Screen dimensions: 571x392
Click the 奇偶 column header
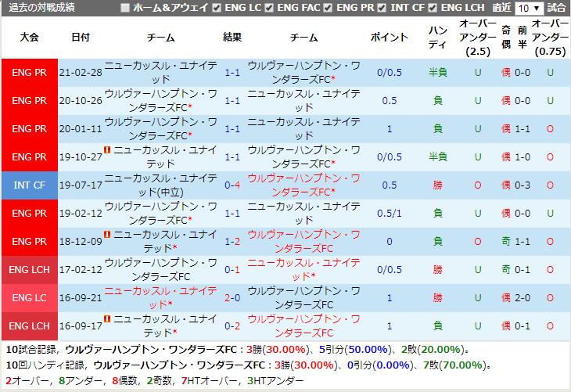[506, 37]
